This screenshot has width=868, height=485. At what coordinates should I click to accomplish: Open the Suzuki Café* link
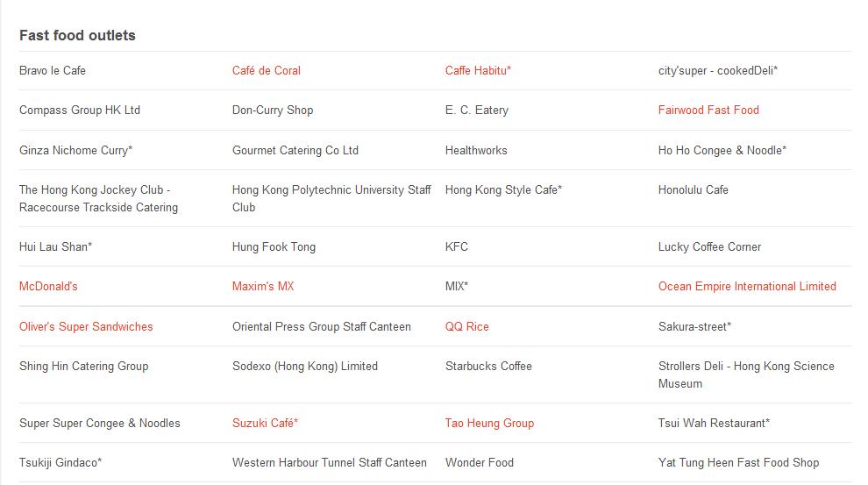(x=265, y=424)
